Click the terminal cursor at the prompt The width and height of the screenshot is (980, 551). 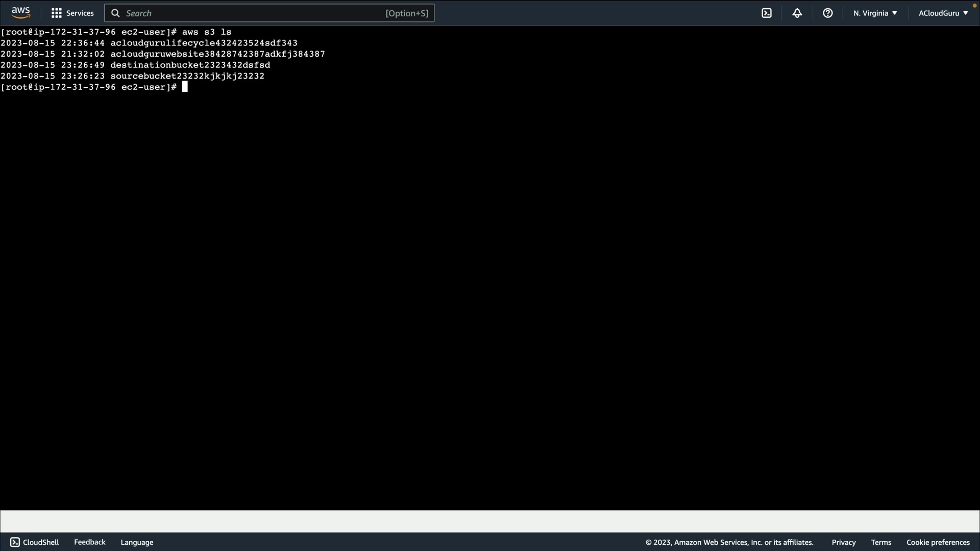[x=185, y=87]
